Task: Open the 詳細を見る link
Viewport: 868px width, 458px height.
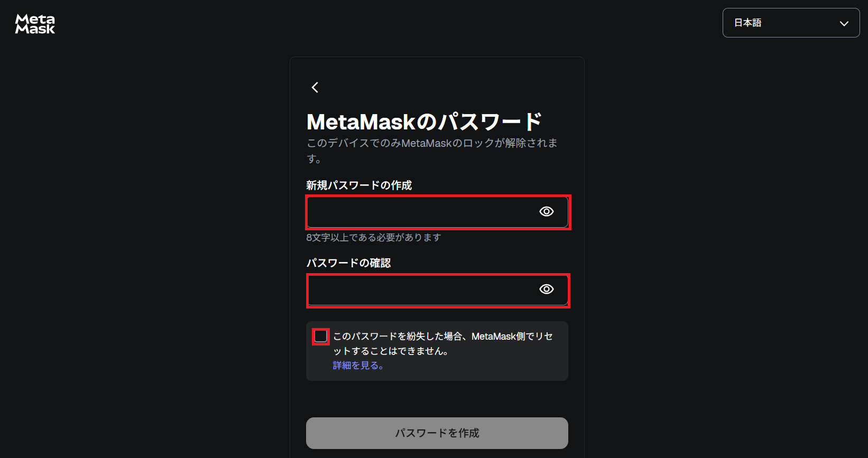Action: 358,366
